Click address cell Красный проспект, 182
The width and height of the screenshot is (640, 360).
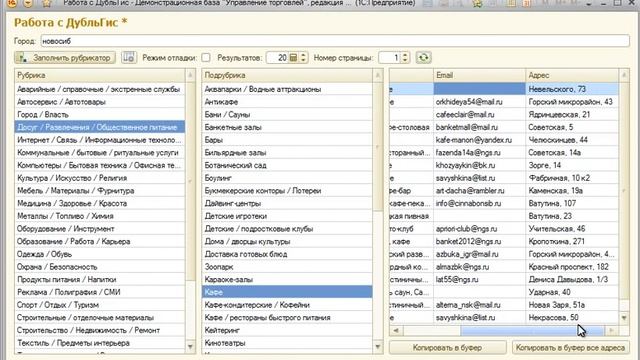pos(572,267)
